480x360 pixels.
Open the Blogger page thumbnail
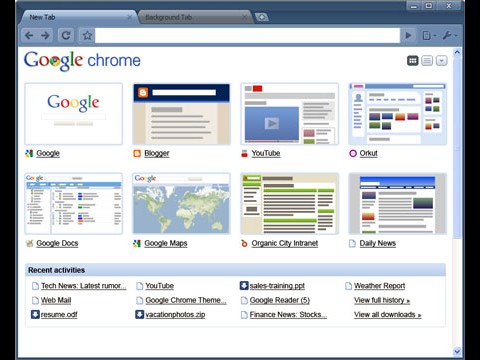pyautogui.click(x=181, y=114)
